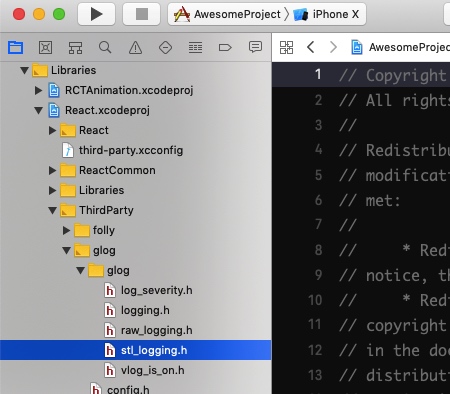Click the '// All rights' comment line
450x394 pixels.
pos(394,100)
